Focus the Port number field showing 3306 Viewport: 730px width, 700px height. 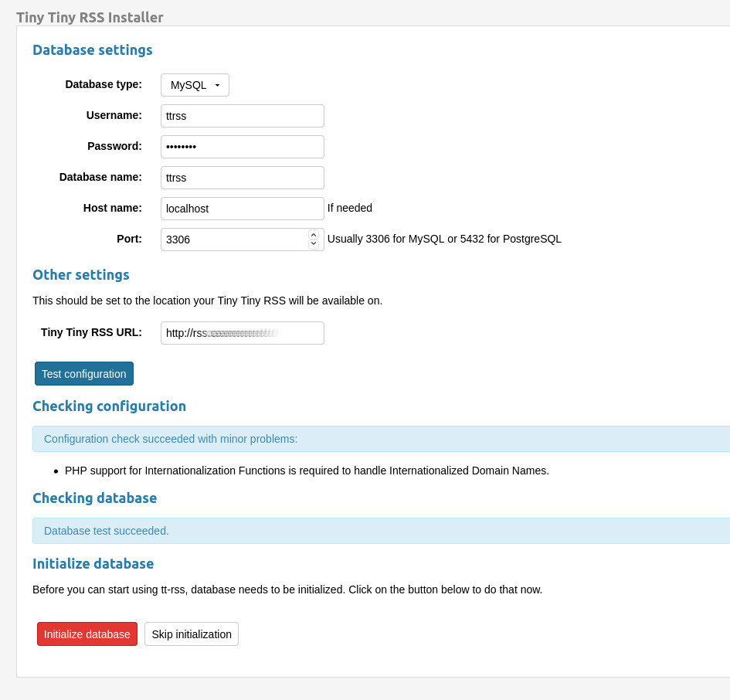232,240
